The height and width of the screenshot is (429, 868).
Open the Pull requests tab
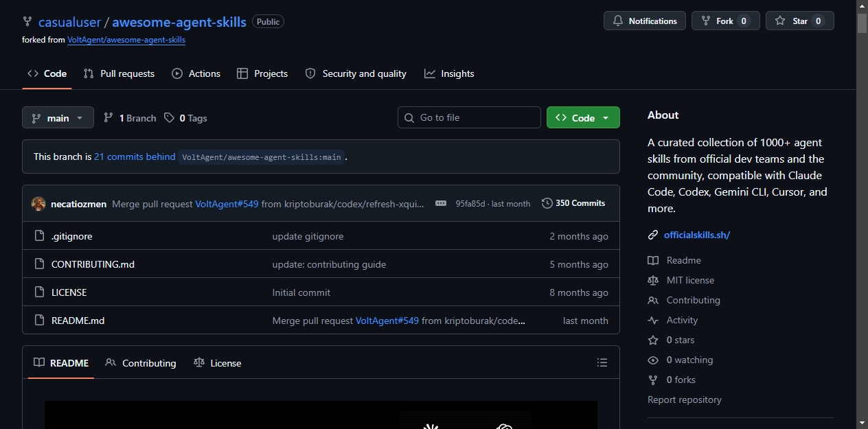click(x=119, y=73)
